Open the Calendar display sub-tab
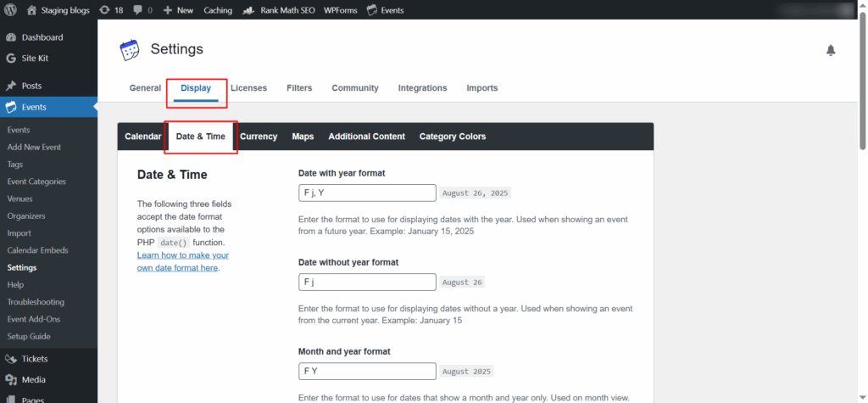This screenshot has width=868, height=403. coord(142,137)
